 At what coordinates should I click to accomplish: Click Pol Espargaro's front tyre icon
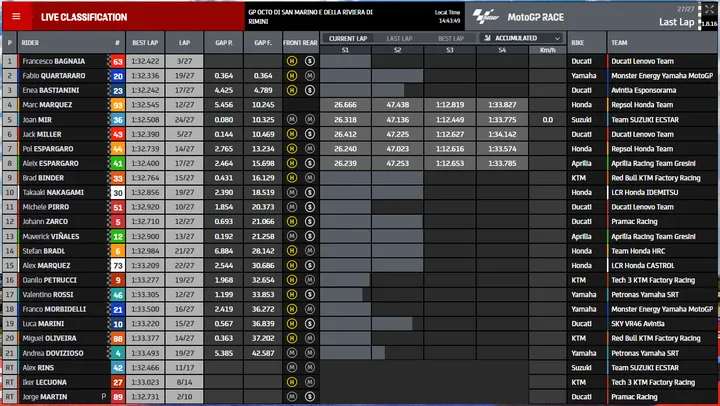292,149
